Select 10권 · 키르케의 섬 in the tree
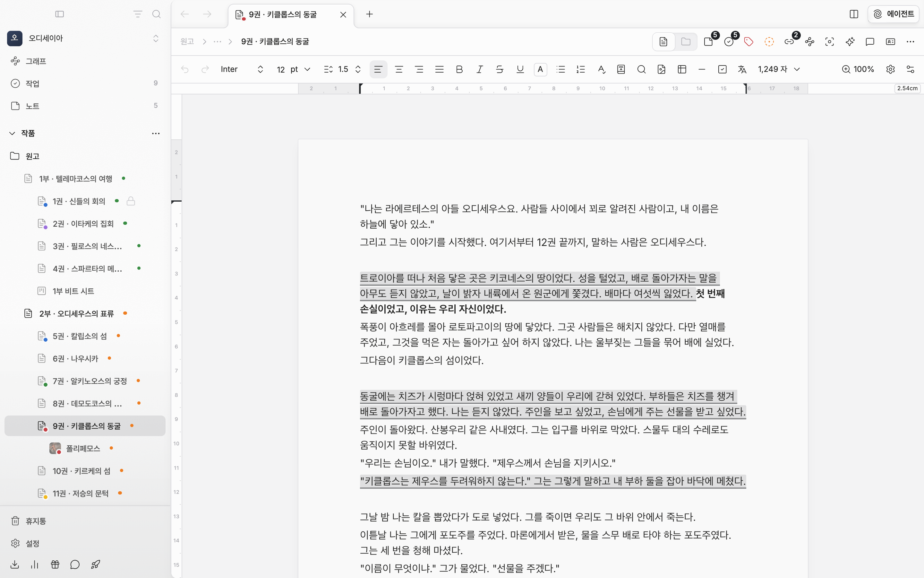 pyautogui.click(x=85, y=470)
